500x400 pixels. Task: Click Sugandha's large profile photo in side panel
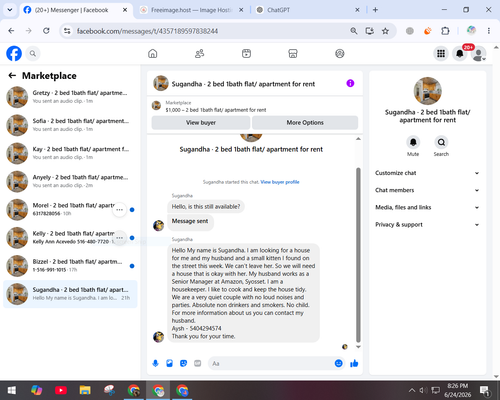pyautogui.click(x=427, y=91)
